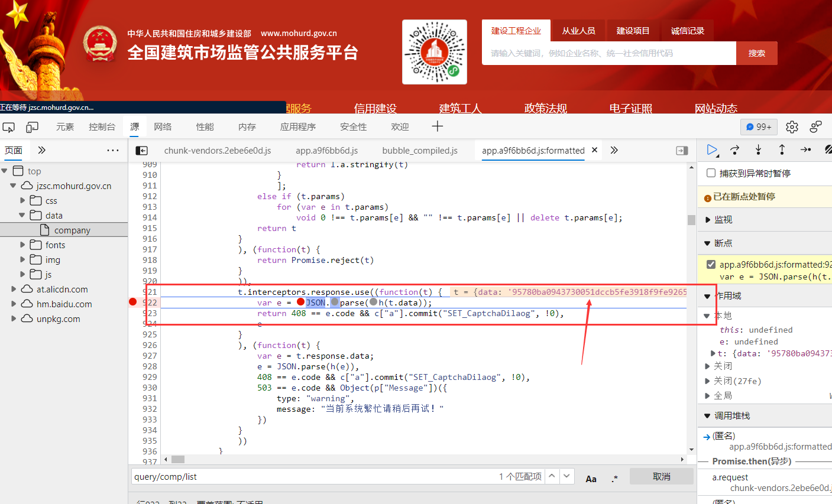
Task: Click the Step debugger arrow icon
Action: click(805, 150)
